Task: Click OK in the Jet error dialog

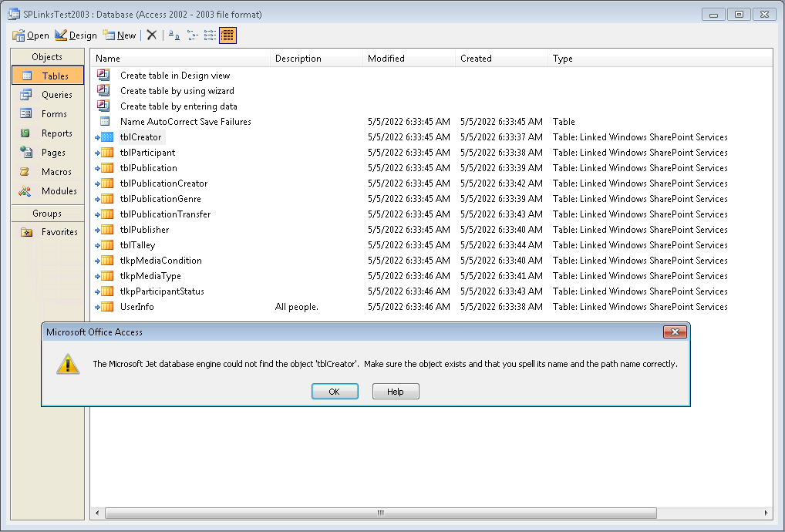Action: pyautogui.click(x=335, y=392)
